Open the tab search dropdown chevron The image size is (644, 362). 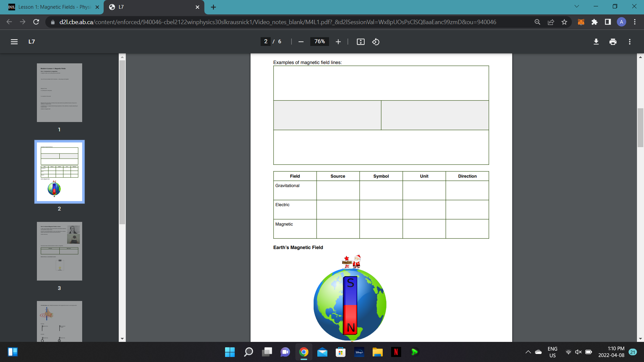(x=577, y=6)
